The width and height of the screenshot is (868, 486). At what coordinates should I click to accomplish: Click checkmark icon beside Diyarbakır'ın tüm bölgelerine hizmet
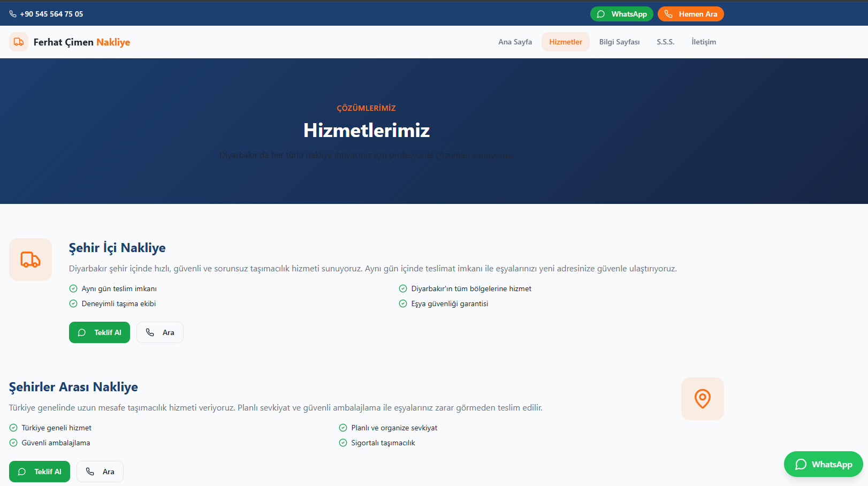[x=403, y=288]
